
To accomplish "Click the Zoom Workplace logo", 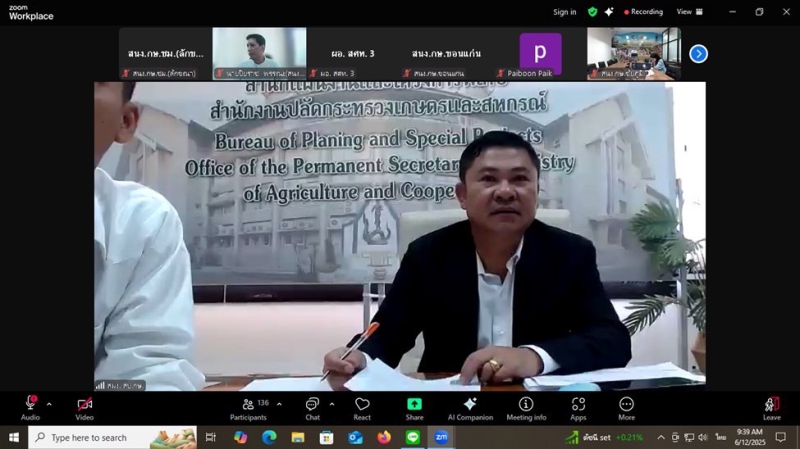I will point(31,12).
